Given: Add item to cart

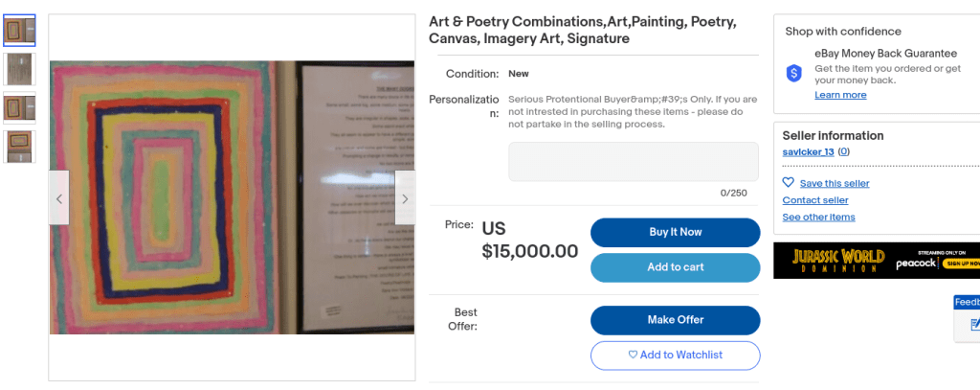Looking at the screenshot, I should [675, 267].
